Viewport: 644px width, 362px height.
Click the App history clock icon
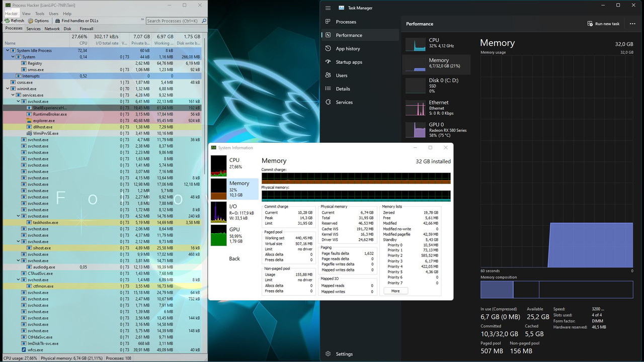tap(328, 49)
